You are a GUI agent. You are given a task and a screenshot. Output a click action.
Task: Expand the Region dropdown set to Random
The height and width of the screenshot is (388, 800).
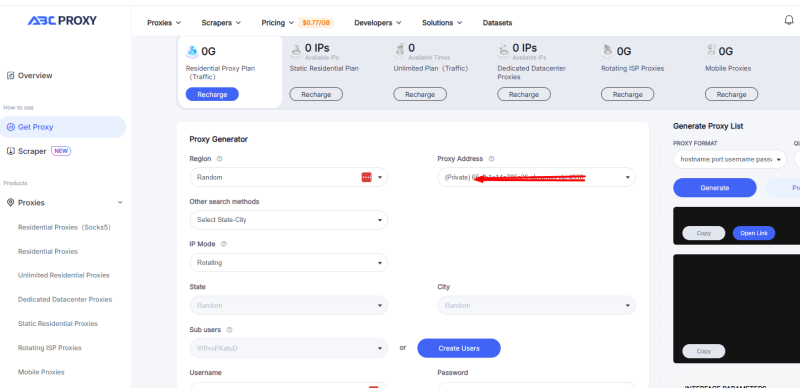tap(288, 177)
